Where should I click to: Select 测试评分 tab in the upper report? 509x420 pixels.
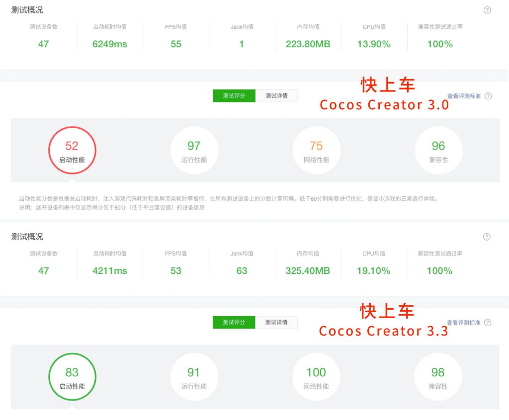[234, 96]
